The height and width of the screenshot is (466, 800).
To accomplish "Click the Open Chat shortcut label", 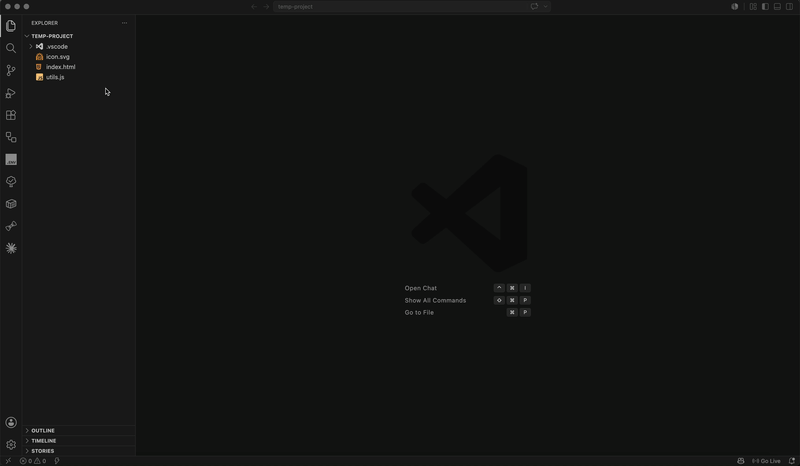I will click(x=420, y=288).
